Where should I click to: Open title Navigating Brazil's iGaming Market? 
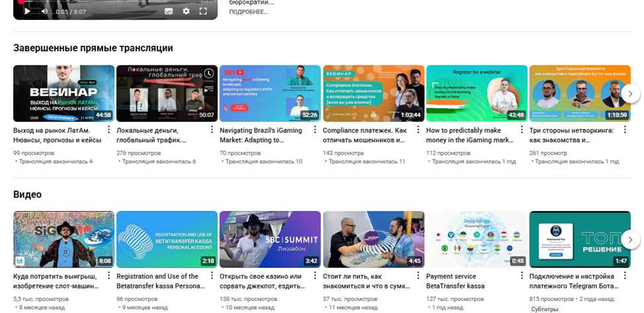click(x=261, y=135)
